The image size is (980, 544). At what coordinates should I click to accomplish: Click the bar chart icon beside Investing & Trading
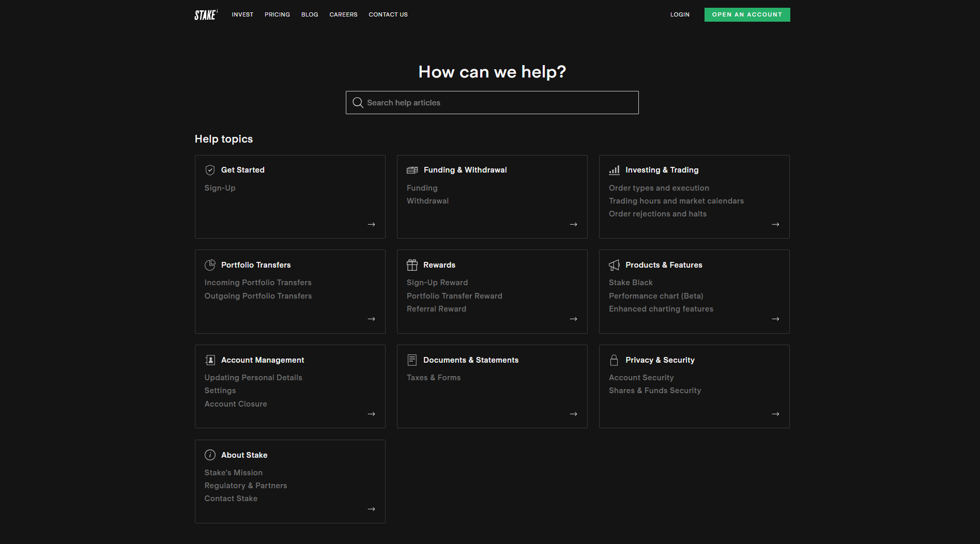[x=614, y=170]
